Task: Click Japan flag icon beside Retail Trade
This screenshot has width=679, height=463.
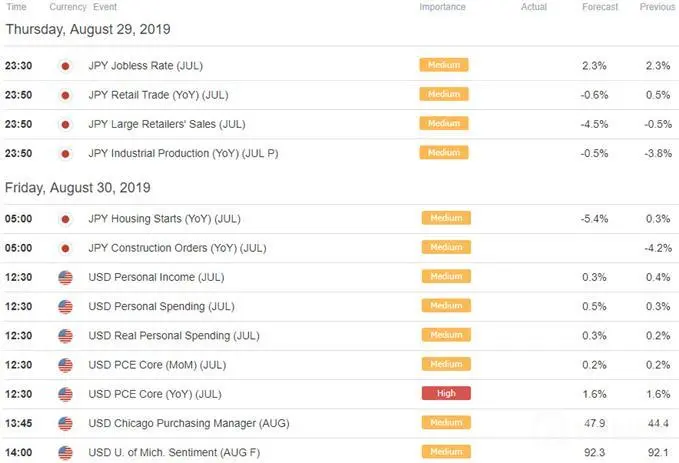Action: coord(65,95)
